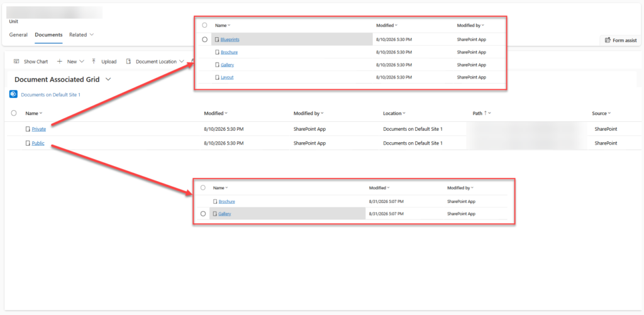Open the Public folder link
This screenshot has height=315, width=644.
point(38,143)
